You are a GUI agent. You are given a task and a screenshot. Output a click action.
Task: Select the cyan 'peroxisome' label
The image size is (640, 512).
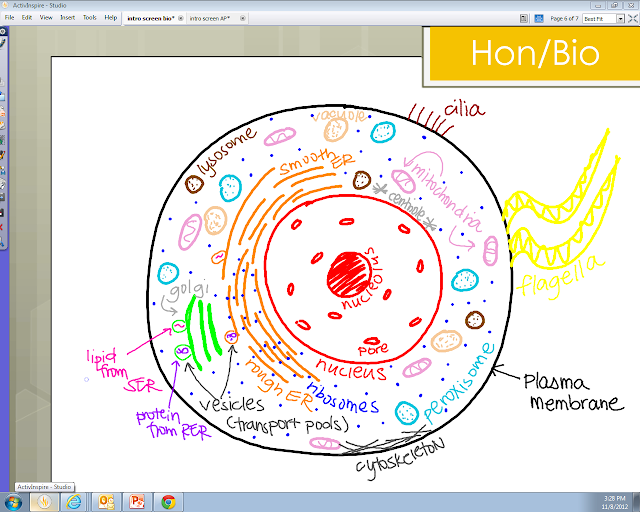point(458,383)
